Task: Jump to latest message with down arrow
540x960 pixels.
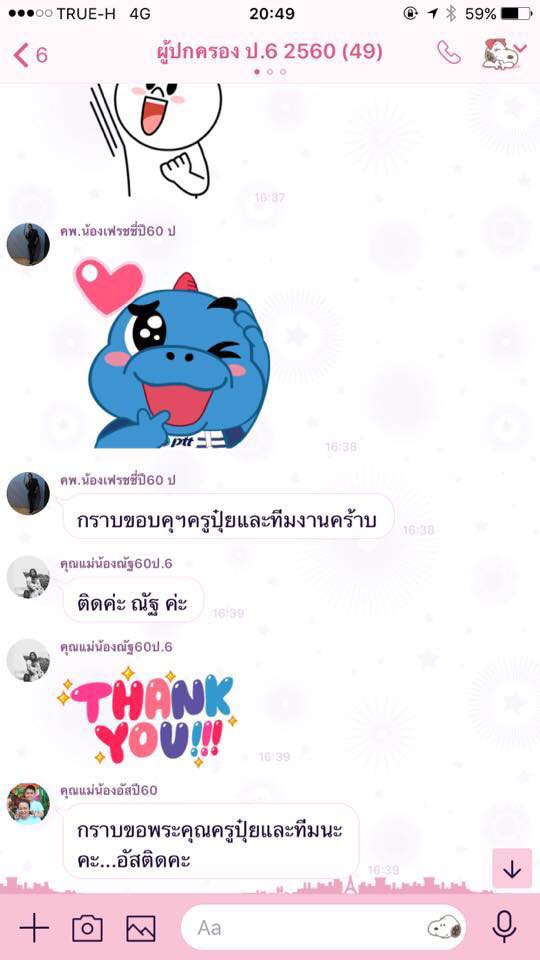Action: (x=512, y=868)
